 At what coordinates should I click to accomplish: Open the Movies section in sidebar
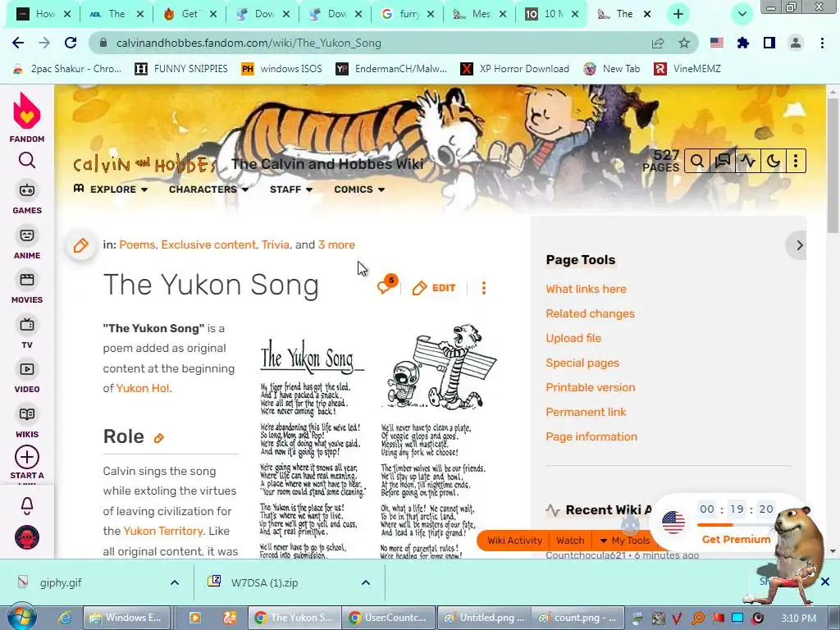click(27, 288)
